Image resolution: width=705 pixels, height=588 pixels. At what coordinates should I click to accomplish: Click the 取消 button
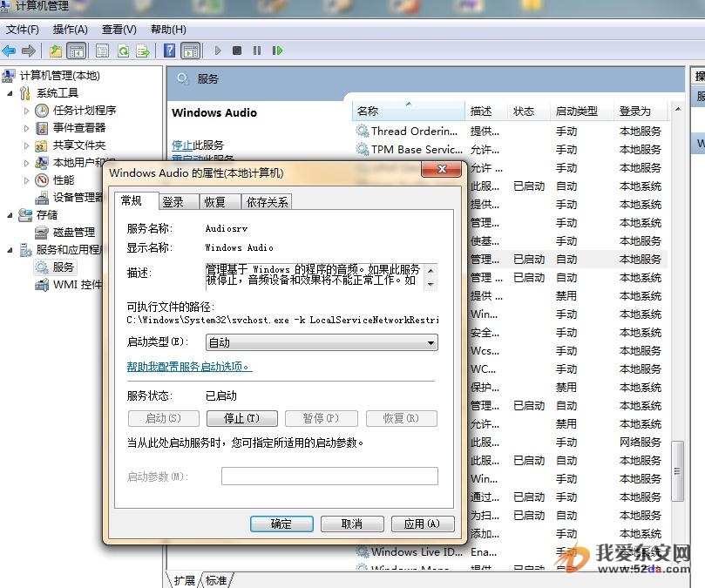coord(352,524)
